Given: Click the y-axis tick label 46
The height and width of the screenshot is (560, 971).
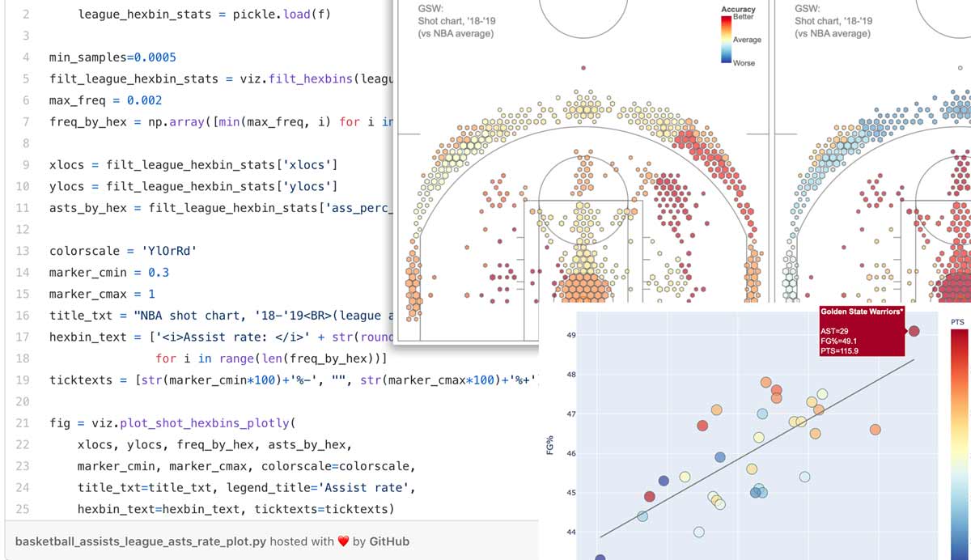Looking at the screenshot, I should point(570,453).
